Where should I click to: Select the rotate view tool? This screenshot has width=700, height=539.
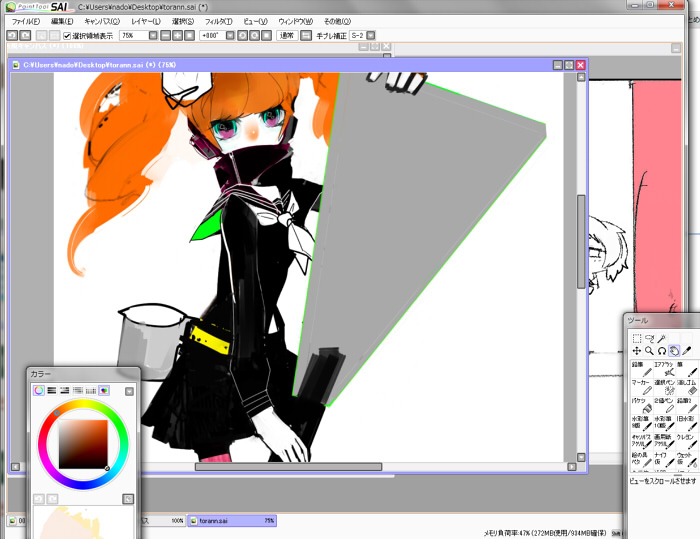click(x=662, y=351)
